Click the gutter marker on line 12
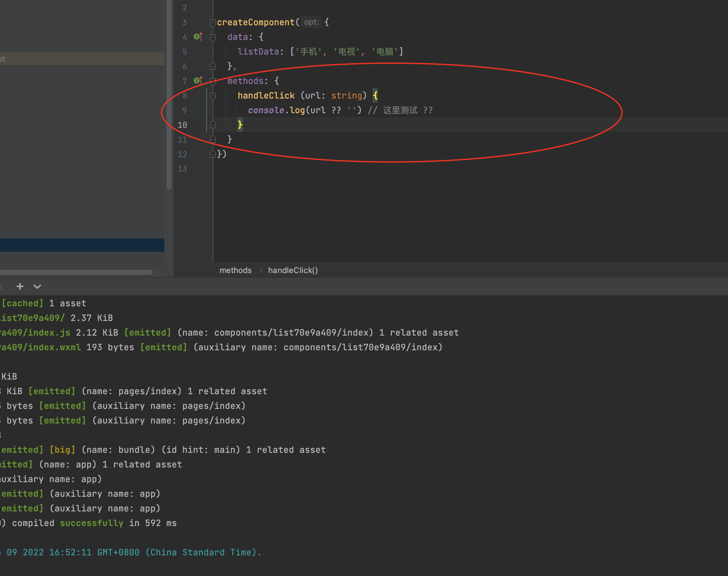 tap(213, 154)
